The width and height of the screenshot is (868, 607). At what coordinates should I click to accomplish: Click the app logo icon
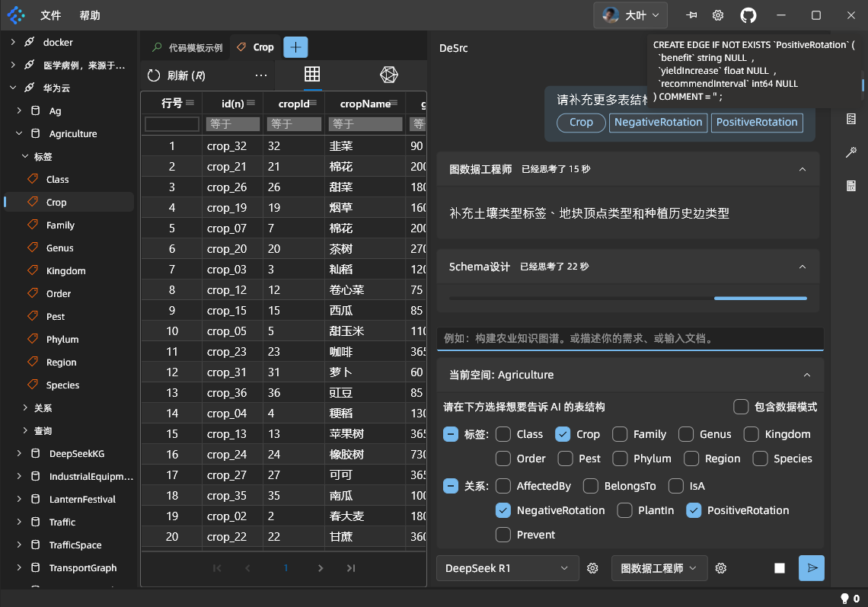pyautogui.click(x=16, y=15)
